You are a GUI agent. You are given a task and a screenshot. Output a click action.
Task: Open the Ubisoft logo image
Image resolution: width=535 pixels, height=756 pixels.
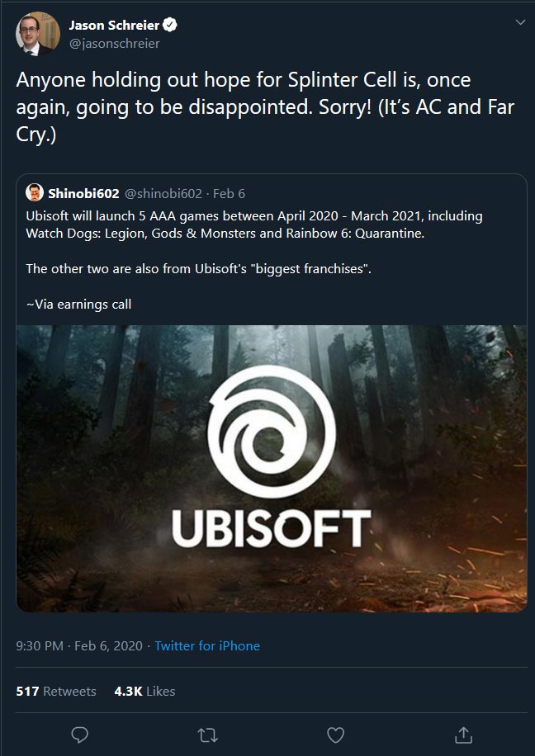[x=272, y=468]
